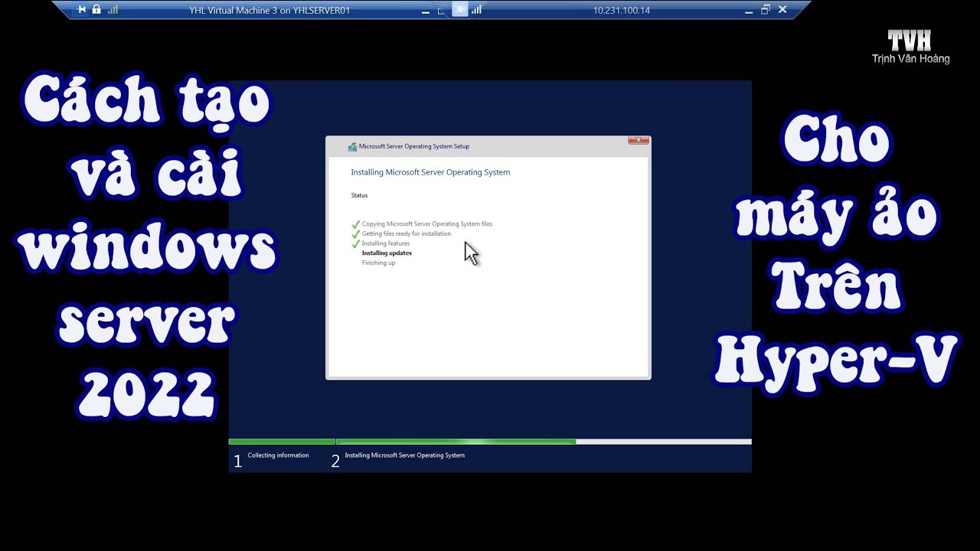
Task: Click the 'Finishing up' step
Action: coord(378,262)
